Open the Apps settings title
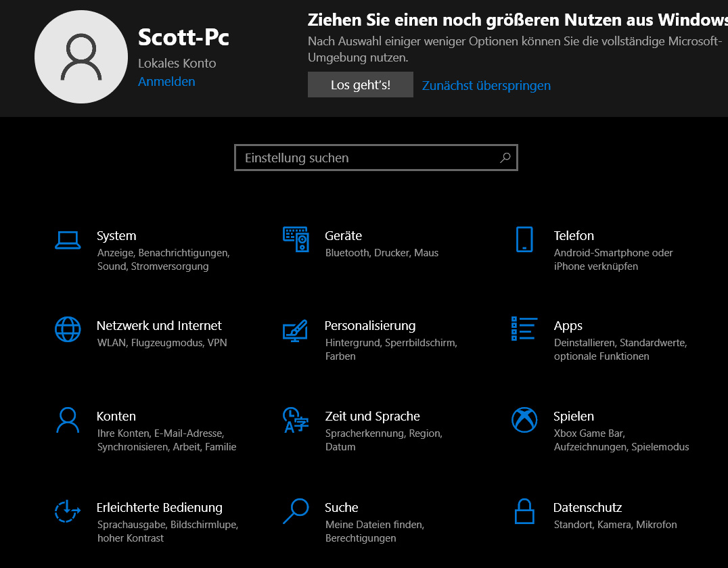Viewport: 728px width, 568px height. click(568, 326)
